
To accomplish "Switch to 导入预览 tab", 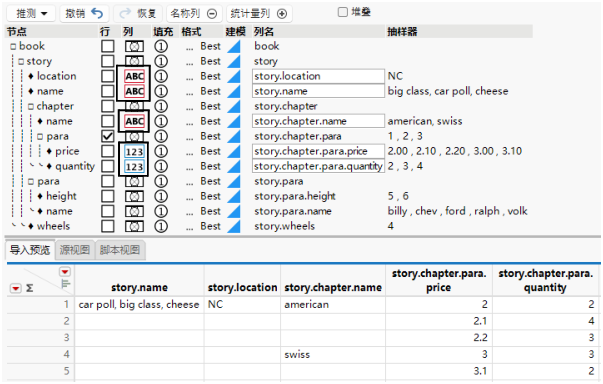I will coord(30,250).
